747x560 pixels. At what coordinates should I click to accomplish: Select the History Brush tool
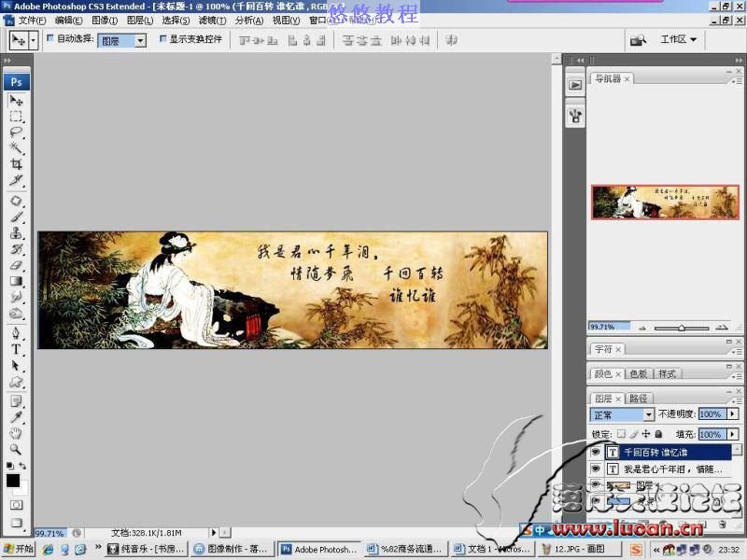pos(16,249)
